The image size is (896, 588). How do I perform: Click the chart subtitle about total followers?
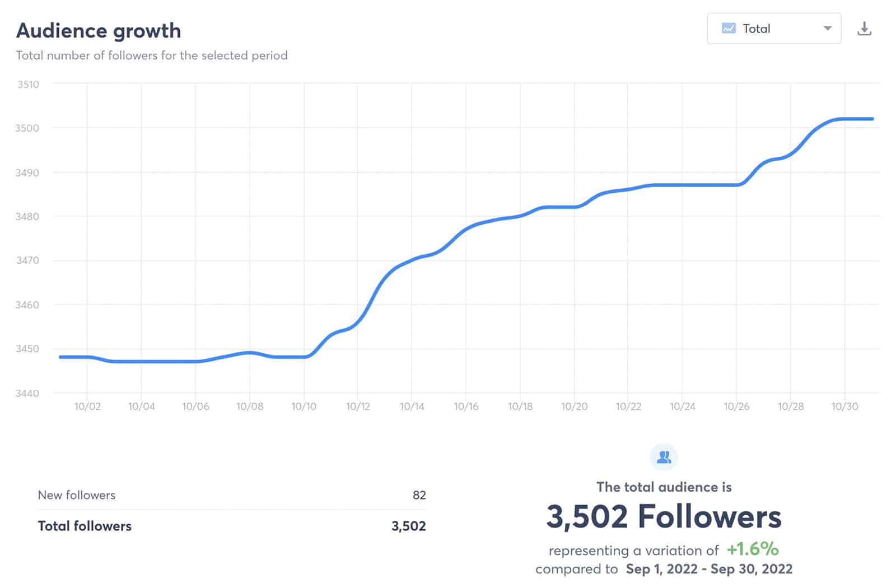[x=152, y=55]
